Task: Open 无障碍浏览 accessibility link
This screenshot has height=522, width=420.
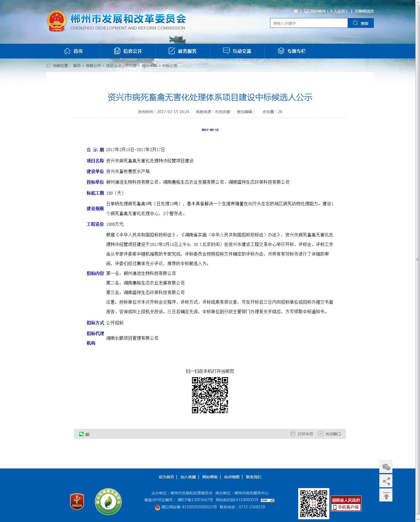Action: [364, 11]
